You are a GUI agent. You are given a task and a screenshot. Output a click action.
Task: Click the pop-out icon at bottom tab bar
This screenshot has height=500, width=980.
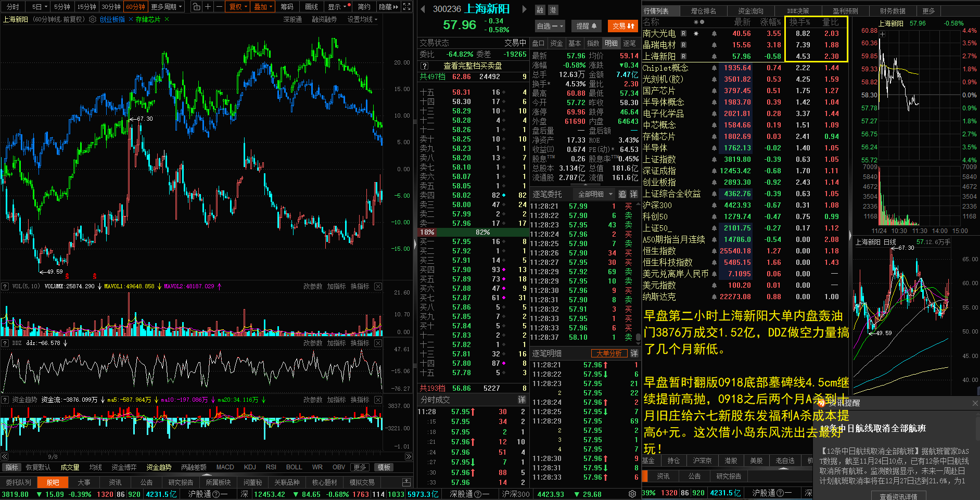click(406, 482)
